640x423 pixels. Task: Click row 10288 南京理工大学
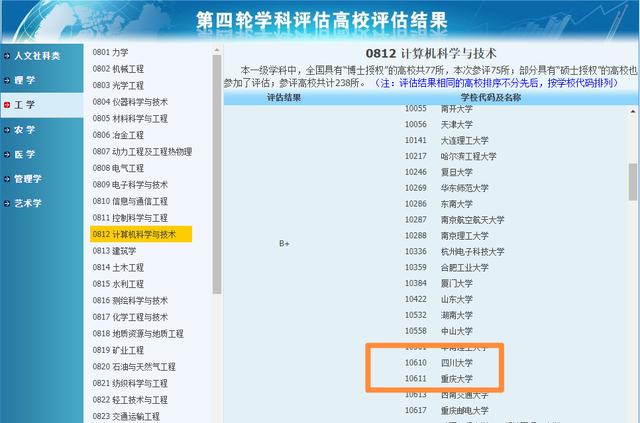click(447, 236)
